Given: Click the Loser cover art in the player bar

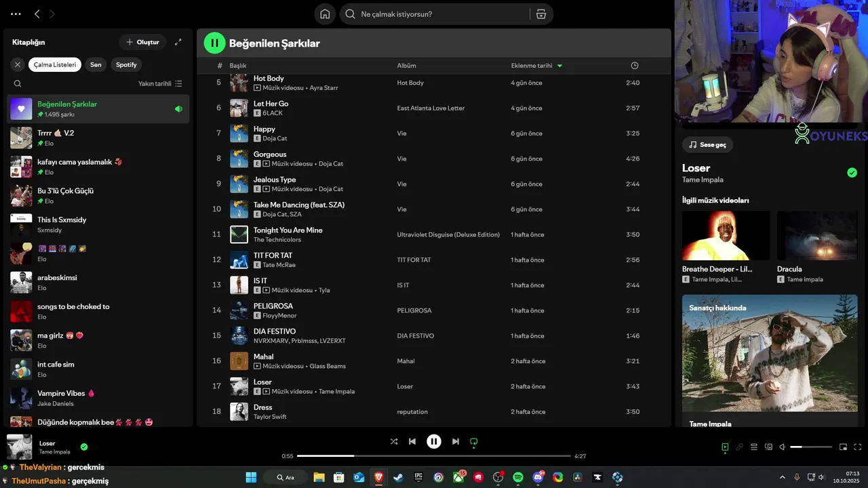Looking at the screenshot, I should click(20, 447).
